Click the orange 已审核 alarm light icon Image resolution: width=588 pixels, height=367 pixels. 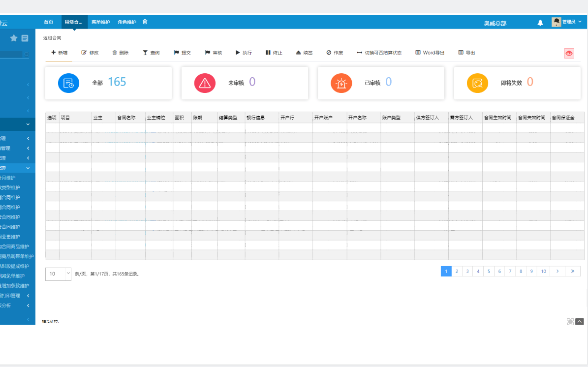341,83
